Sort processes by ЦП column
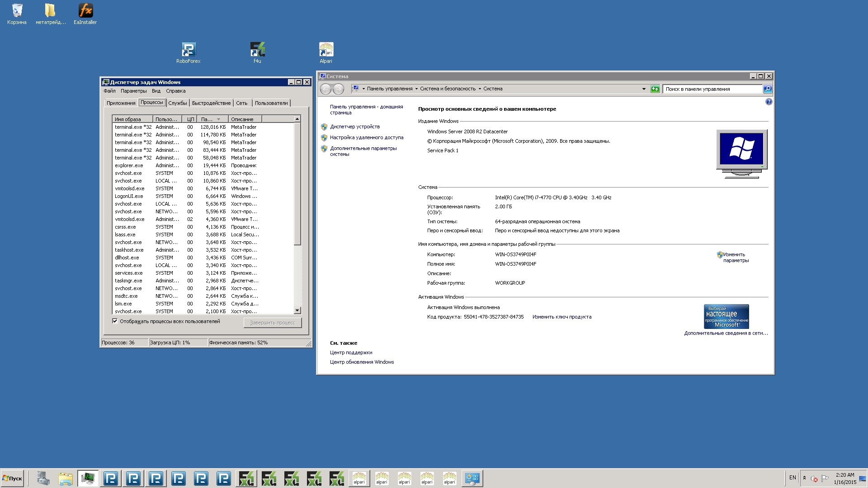This screenshot has height=488, width=868. point(190,119)
